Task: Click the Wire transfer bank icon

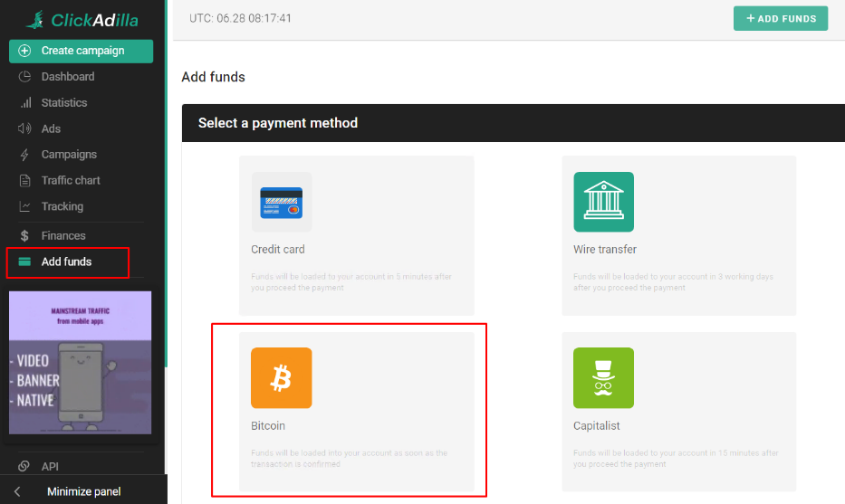Action: coord(603,202)
